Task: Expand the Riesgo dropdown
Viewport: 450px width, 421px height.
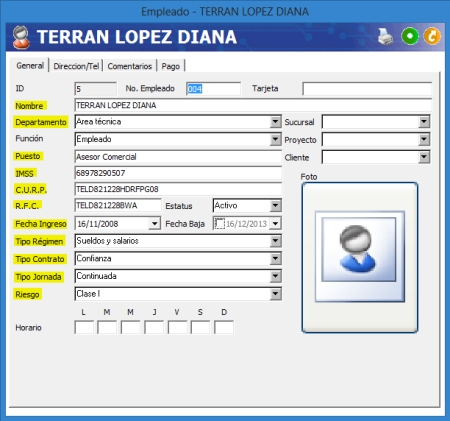Action: click(275, 294)
